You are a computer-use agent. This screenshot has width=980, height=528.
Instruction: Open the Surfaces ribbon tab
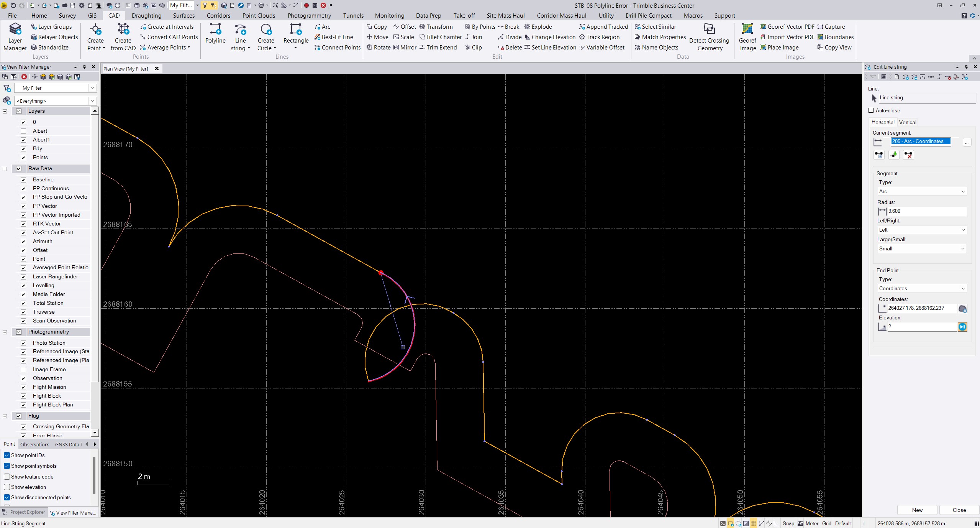pyautogui.click(x=184, y=16)
